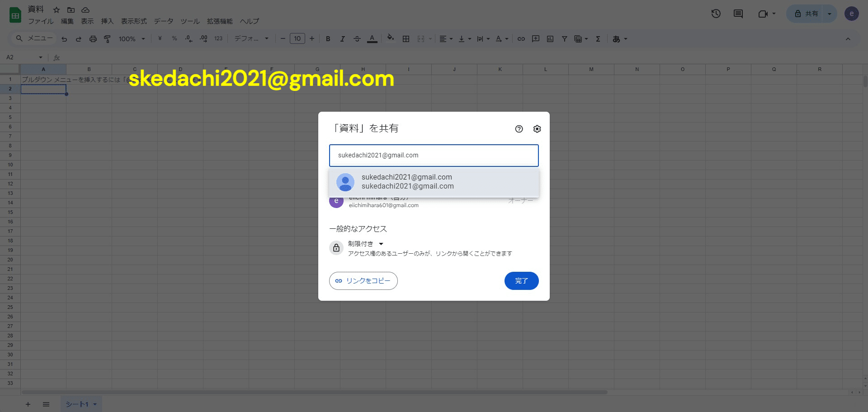Format as currency yen icon
Screen dimensions: 868x412
click(160, 39)
